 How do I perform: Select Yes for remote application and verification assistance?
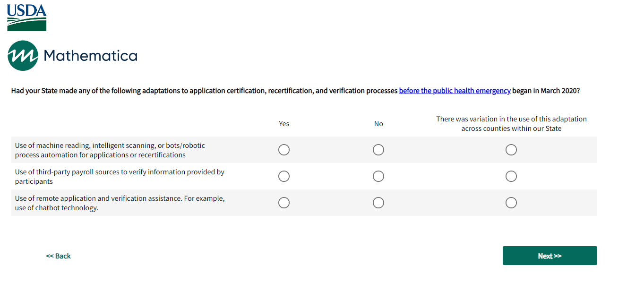click(284, 203)
